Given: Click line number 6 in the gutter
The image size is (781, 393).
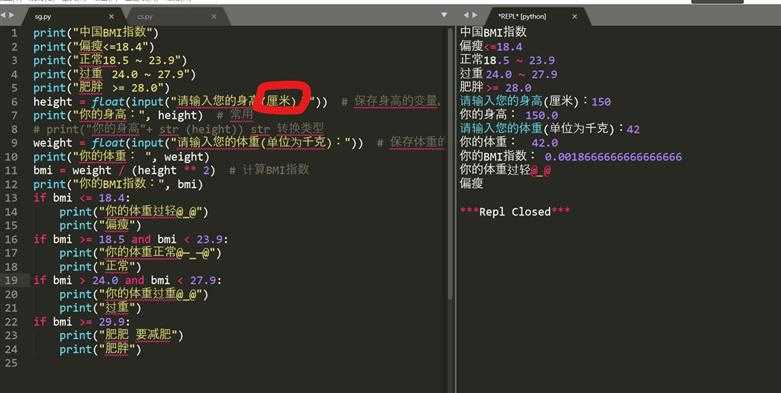Looking at the screenshot, I should (x=13, y=102).
